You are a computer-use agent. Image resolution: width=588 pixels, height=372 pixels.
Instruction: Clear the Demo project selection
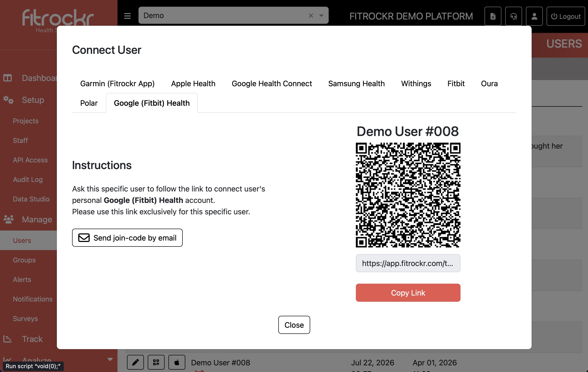(311, 15)
